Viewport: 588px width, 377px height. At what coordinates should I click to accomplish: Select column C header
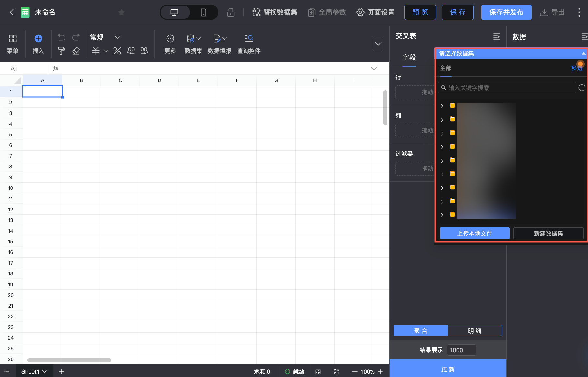click(x=121, y=80)
